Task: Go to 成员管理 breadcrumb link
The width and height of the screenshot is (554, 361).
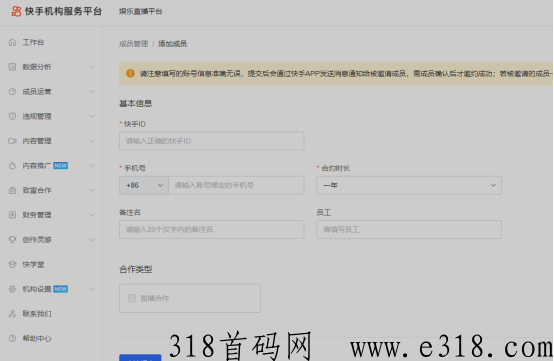Action: pyautogui.click(x=134, y=44)
